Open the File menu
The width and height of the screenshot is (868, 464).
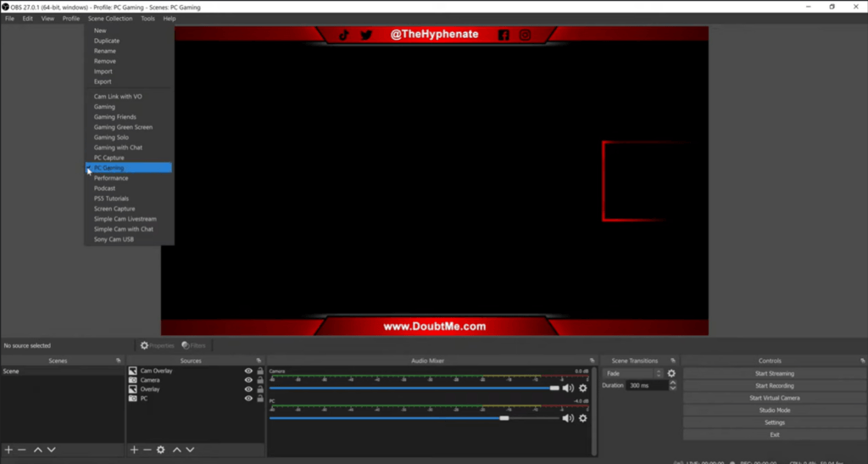[x=9, y=19]
